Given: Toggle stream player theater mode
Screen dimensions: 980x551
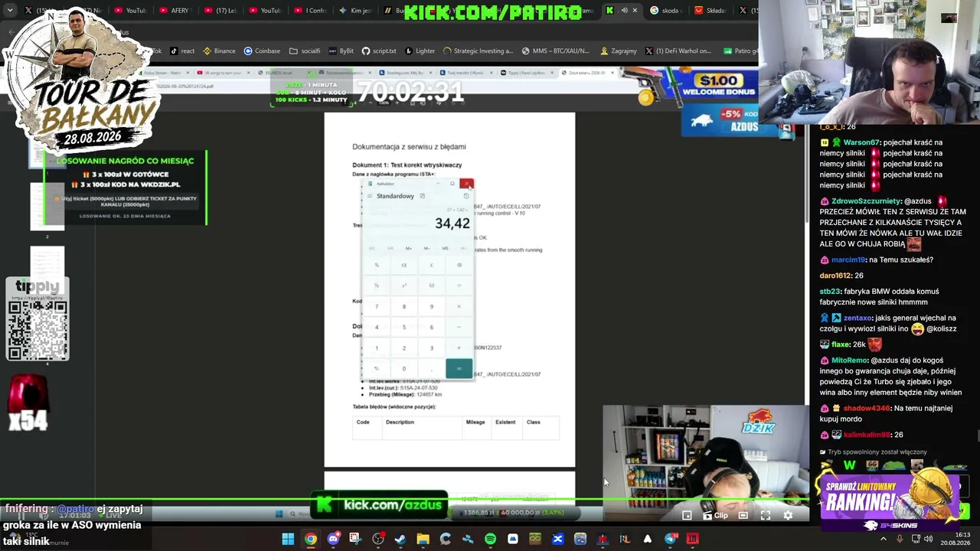Looking at the screenshot, I should [x=743, y=515].
